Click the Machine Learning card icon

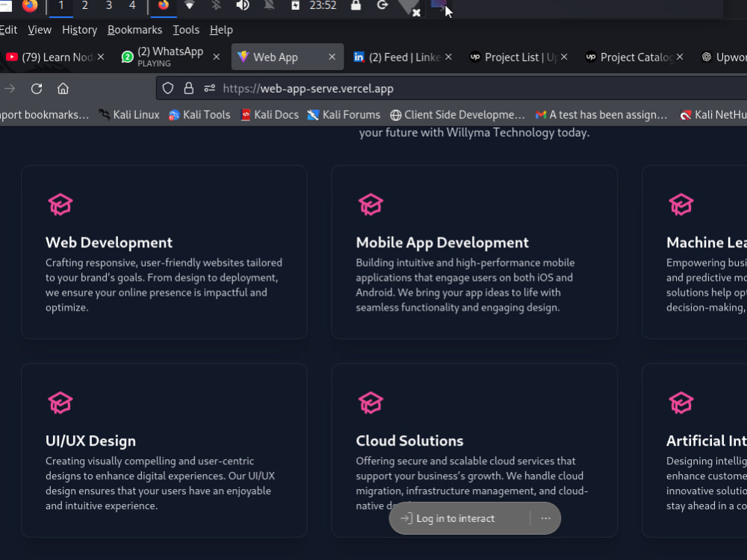tap(681, 205)
